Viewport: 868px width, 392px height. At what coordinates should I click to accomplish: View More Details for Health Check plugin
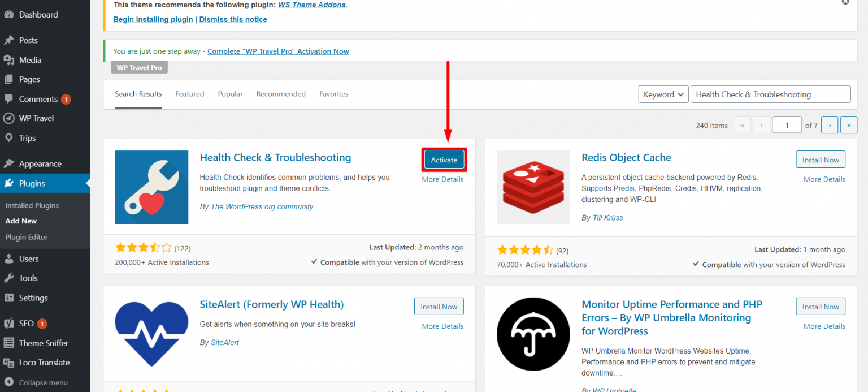[442, 179]
